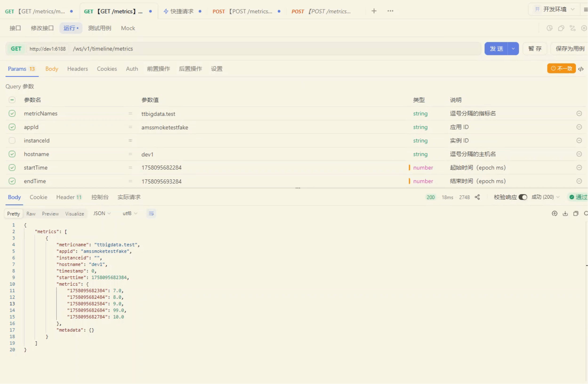Switch response to Header 11 tab

[x=69, y=197]
